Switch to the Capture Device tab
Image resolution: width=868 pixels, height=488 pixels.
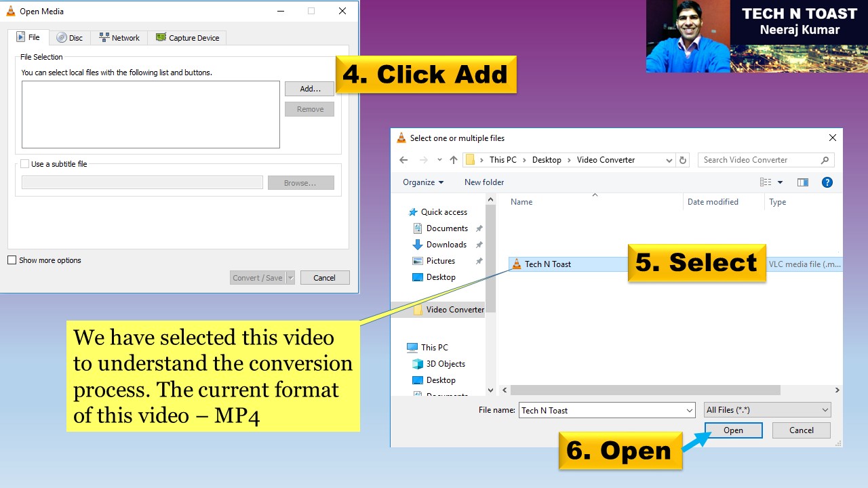(x=188, y=38)
